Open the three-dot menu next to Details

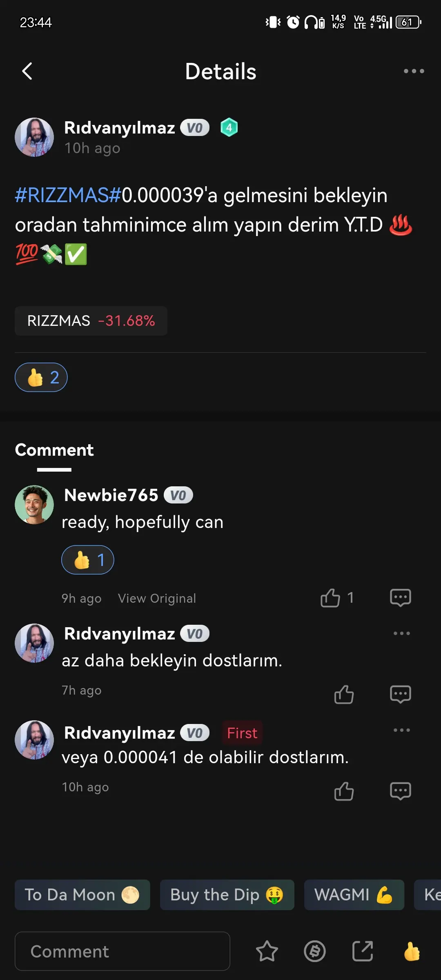pyautogui.click(x=414, y=71)
